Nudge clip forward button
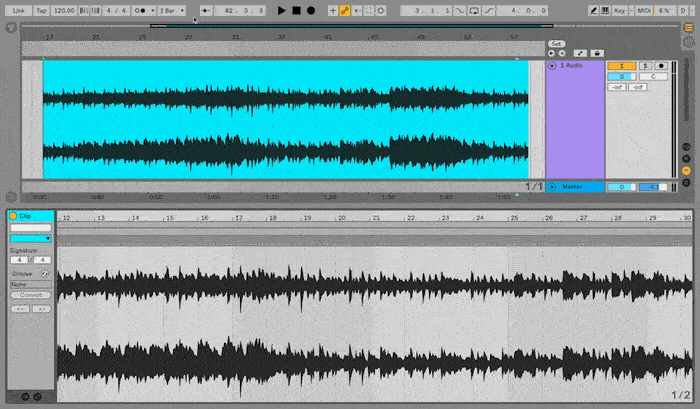 pyautogui.click(x=42, y=309)
